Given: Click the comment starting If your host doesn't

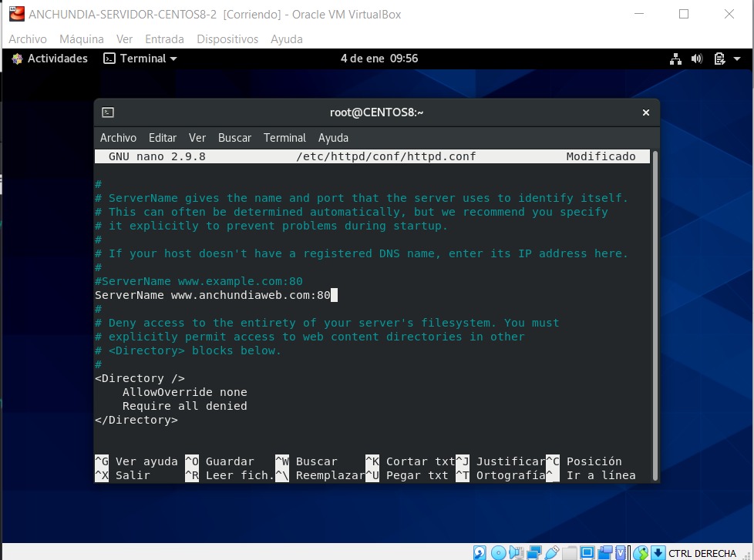Looking at the screenshot, I should pyautogui.click(x=361, y=253).
